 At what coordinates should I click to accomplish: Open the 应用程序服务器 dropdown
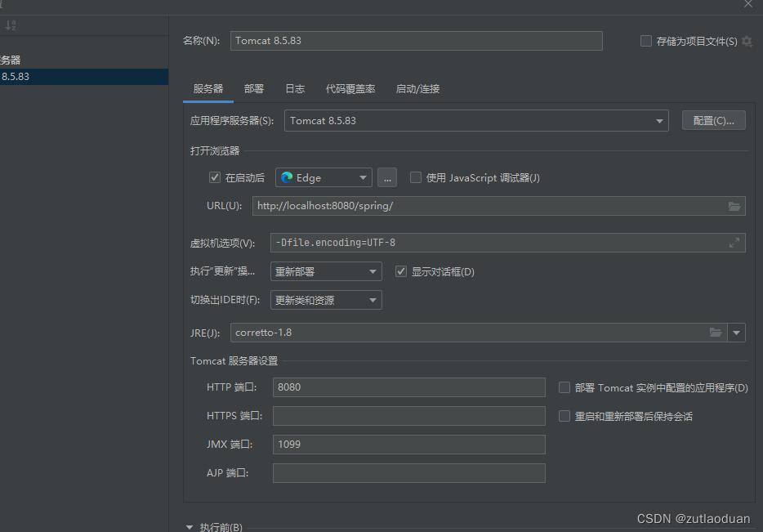(x=659, y=120)
